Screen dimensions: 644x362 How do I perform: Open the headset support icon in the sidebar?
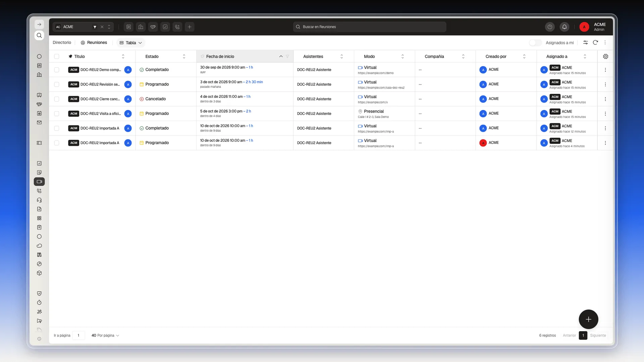39,200
